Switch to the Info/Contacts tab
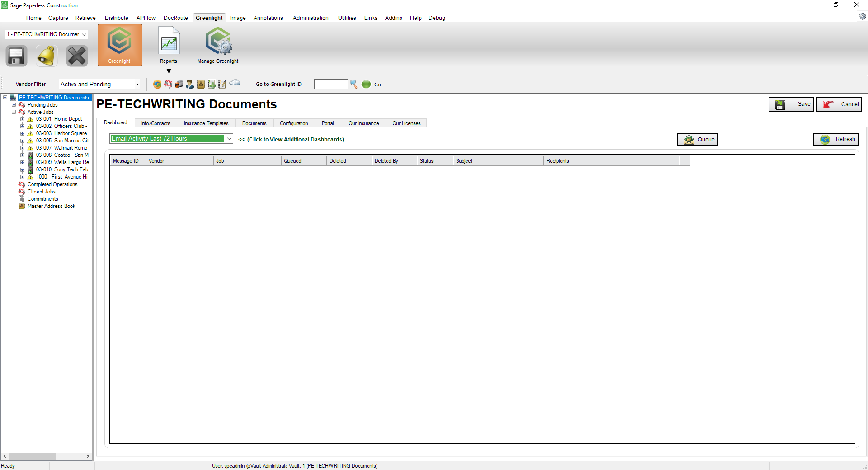Image resolution: width=868 pixels, height=470 pixels. pos(156,123)
